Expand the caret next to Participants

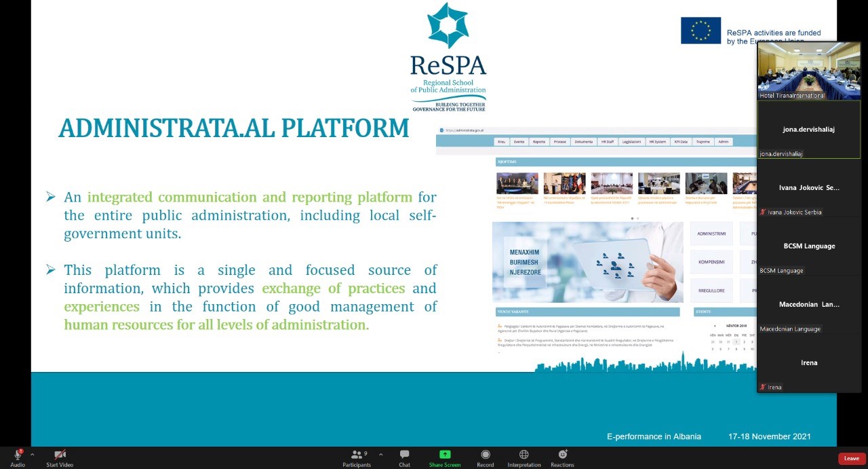tap(380, 455)
